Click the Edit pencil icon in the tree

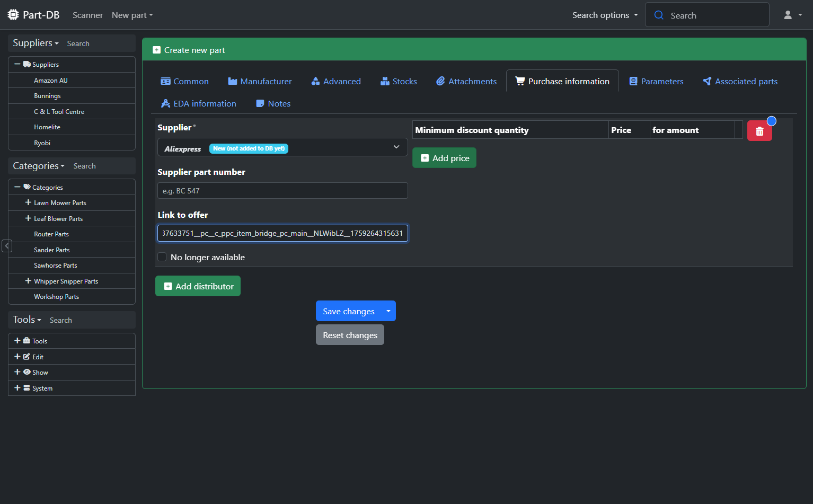[26, 357]
